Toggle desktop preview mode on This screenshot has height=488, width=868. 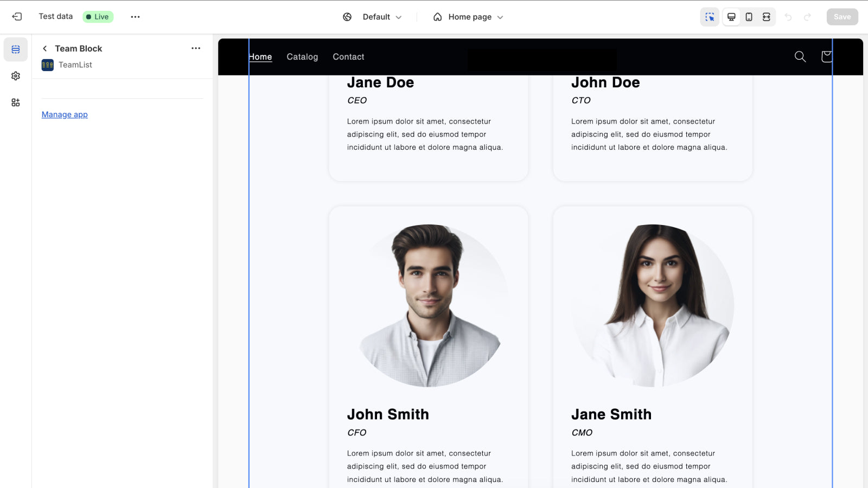[x=731, y=17]
